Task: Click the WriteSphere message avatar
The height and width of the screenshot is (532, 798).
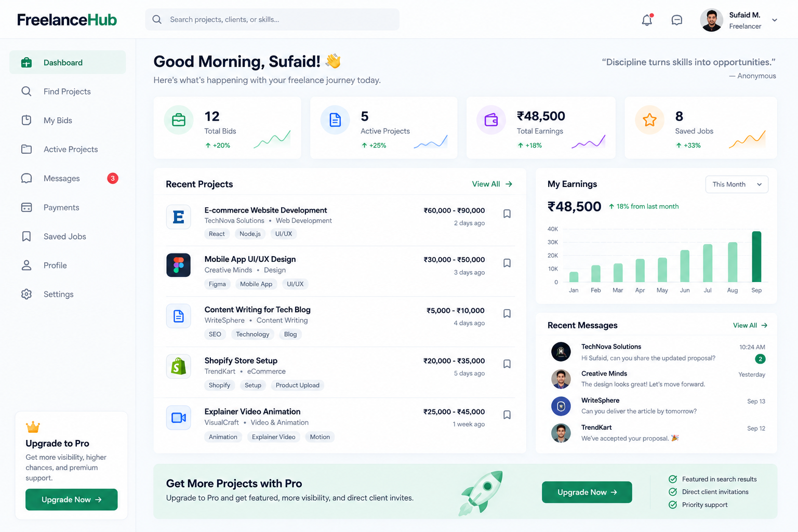Action: tap(561, 406)
